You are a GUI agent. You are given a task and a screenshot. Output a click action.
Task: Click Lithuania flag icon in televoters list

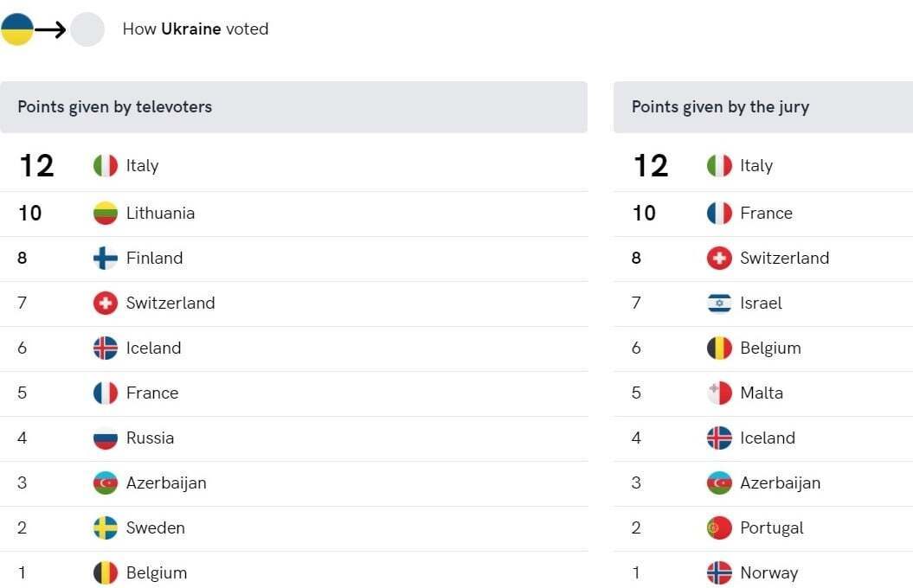coord(106,213)
